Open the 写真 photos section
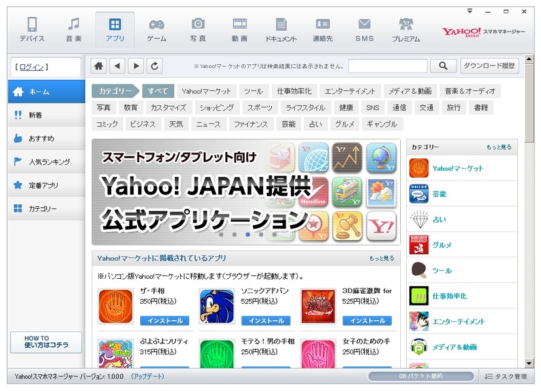 (198, 30)
